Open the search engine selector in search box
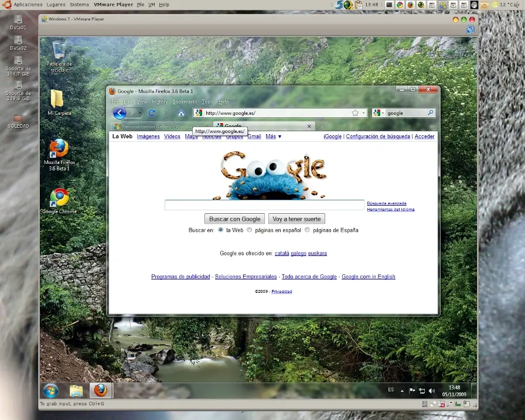This screenshot has width=525, height=420. tap(379, 113)
